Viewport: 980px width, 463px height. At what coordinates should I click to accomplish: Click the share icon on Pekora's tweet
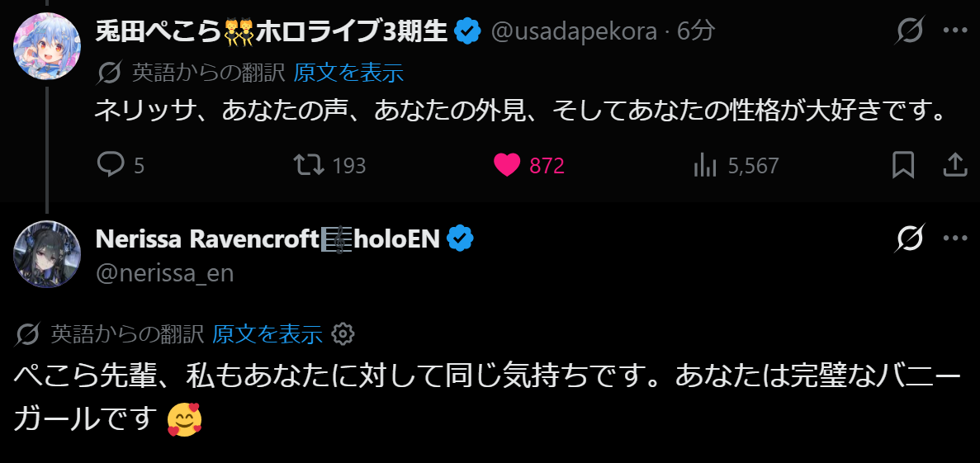pos(954,165)
